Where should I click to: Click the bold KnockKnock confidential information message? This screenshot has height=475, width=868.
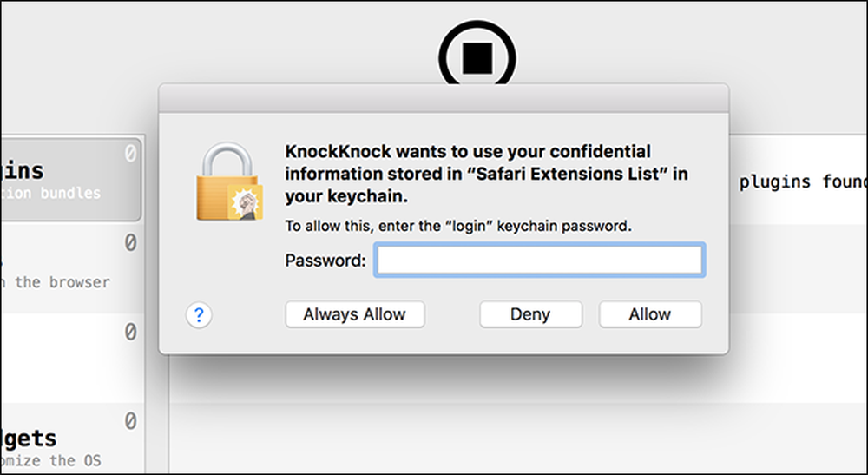pyautogui.click(x=486, y=174)
